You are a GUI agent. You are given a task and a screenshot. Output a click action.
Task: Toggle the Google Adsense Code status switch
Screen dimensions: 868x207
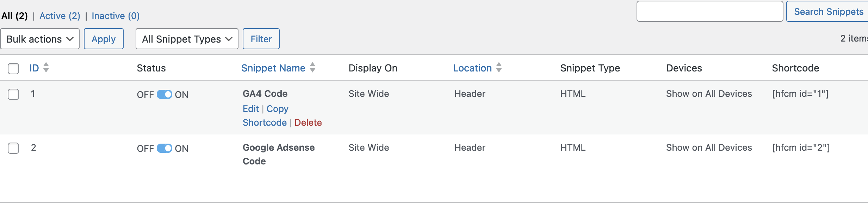coord(164,148)
